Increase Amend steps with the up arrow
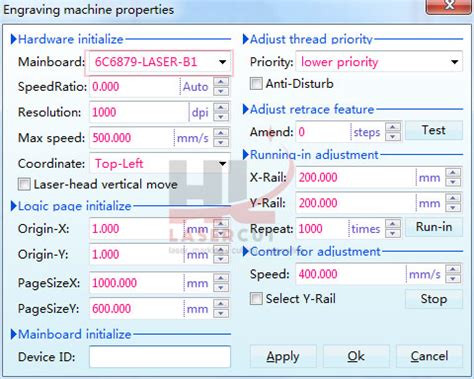The width and height of the screenshot is (474, 379). [x=393, y=127]
